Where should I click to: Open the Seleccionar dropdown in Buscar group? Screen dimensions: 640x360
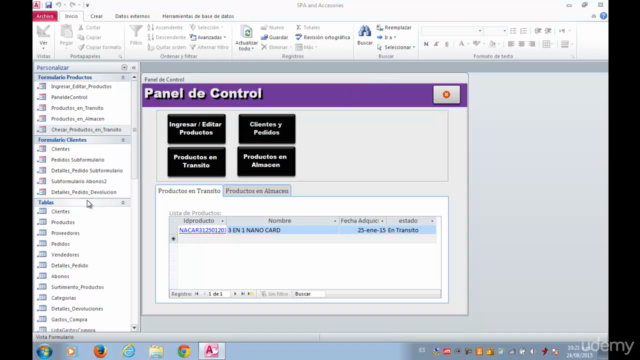pyautogui.click(x=396, y=47)
